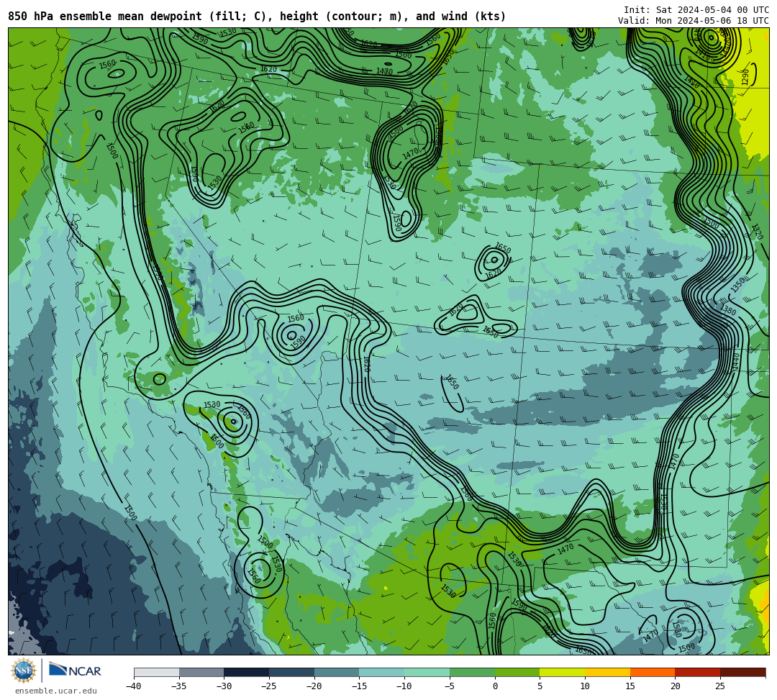
Task: Click the NSF logo
Action: 24,671
